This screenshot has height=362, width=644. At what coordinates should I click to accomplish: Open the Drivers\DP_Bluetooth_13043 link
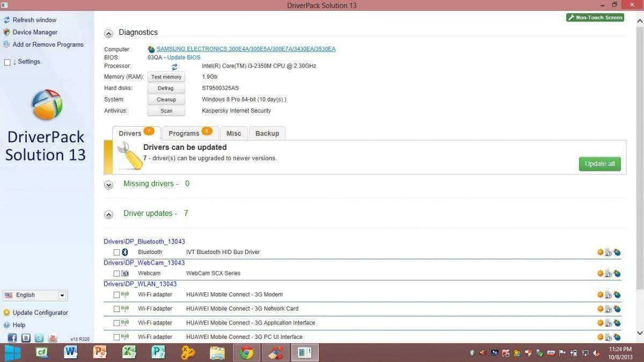(x=144, y=242)
